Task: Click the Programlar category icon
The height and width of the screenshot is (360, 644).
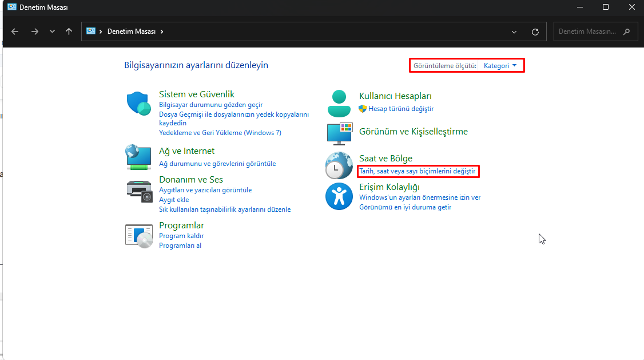Action: [x=139, y=235]
